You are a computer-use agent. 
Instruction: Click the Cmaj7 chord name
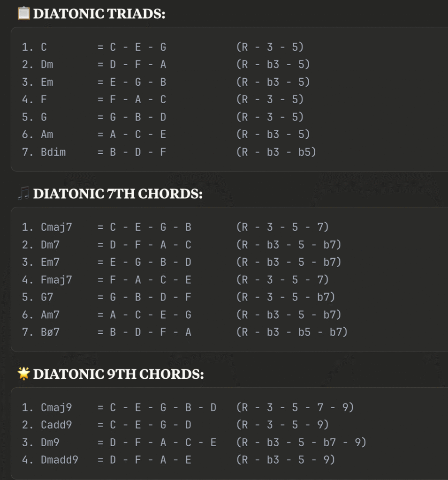tap(56, 227)
